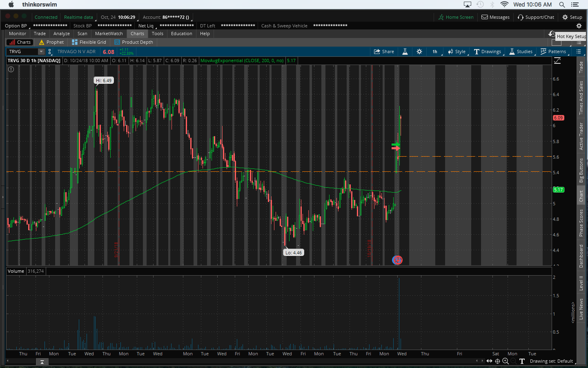Screen dimensions: 588x368
Task: Open the Monitor main tab
Action: (18, 34)
